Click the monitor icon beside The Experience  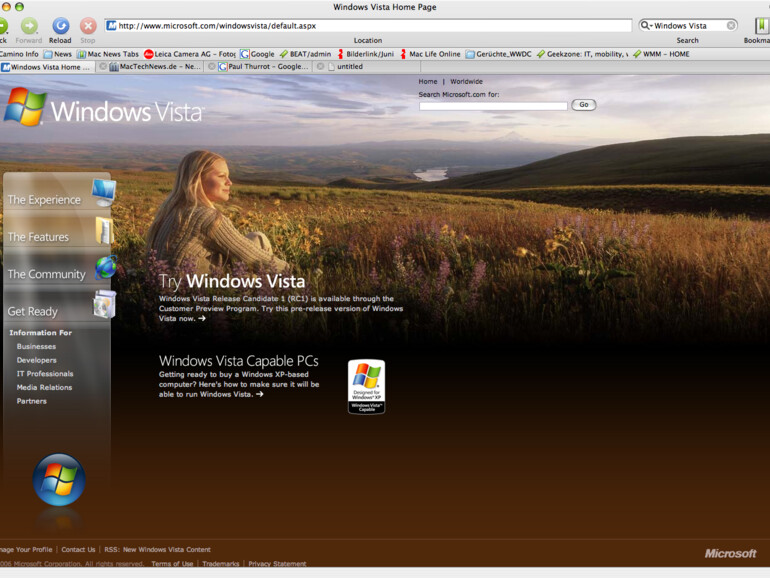point(104,193)
